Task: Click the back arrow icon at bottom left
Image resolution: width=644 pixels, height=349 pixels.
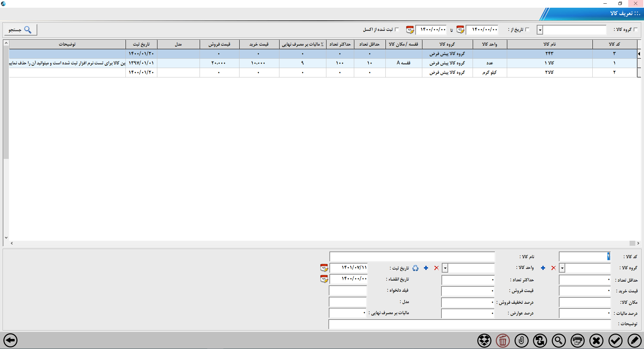Action: [x=10, y=341]
